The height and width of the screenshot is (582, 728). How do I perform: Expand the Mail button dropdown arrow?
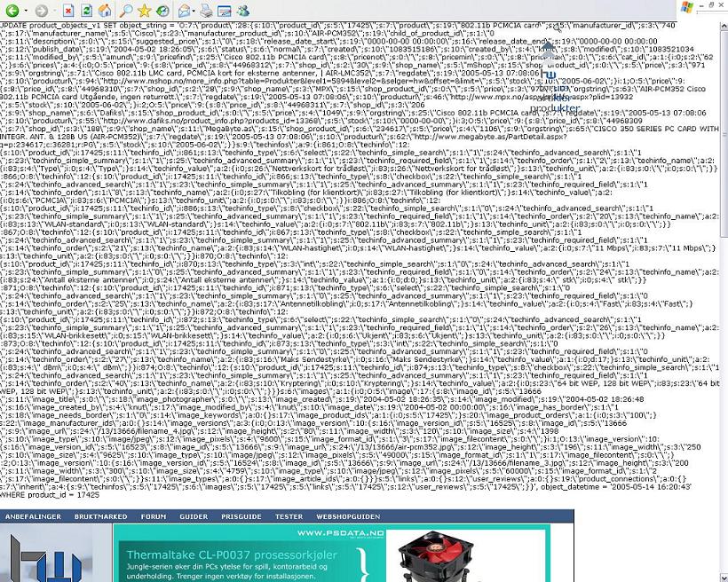point(194,11)
